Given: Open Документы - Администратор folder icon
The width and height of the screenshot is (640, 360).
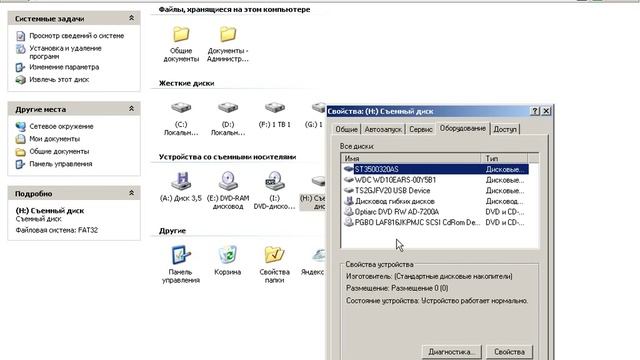Looking at the screenshot, I should point(228,35).
